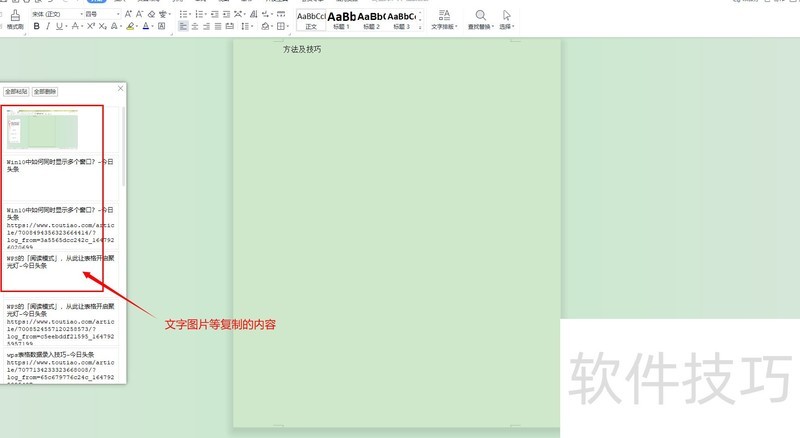The image size is (800, 438).
Task: Open line spacing options
Action: tap(245, 26)
